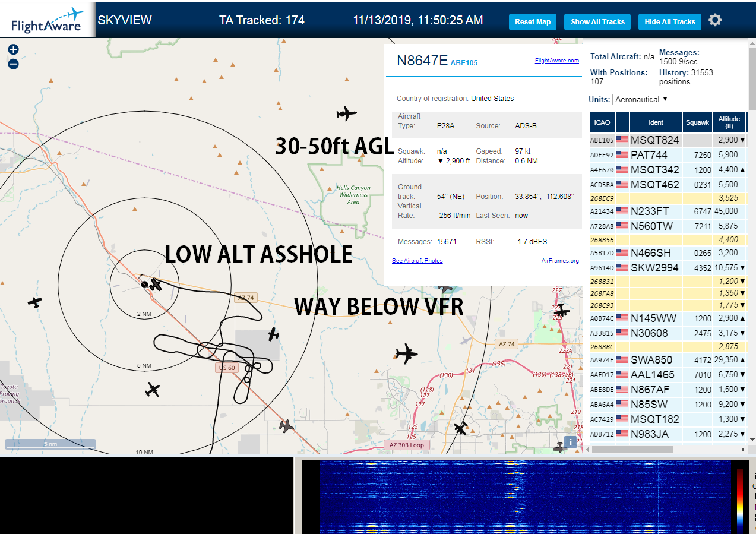Click the ABE105 ICAO link beside N8647E
Screen dimensions: 756x534
(x=464, y=62)
